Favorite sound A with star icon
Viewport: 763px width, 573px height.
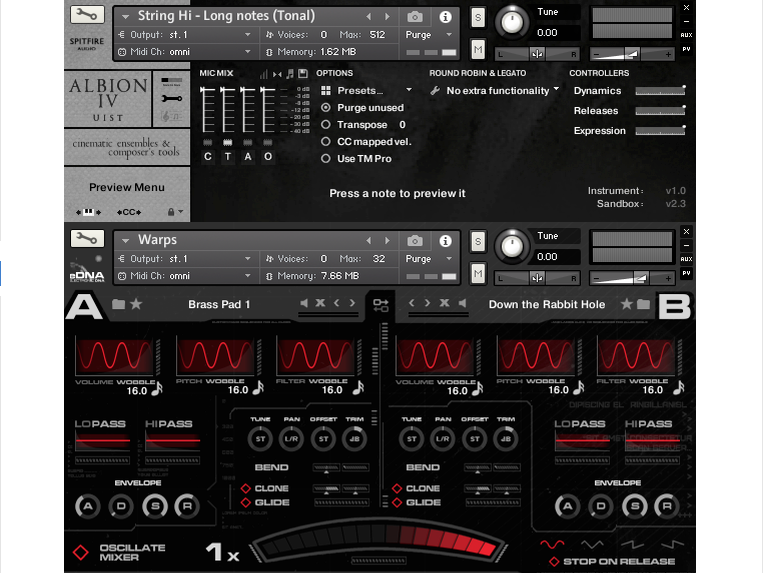[x=136, y=304]
